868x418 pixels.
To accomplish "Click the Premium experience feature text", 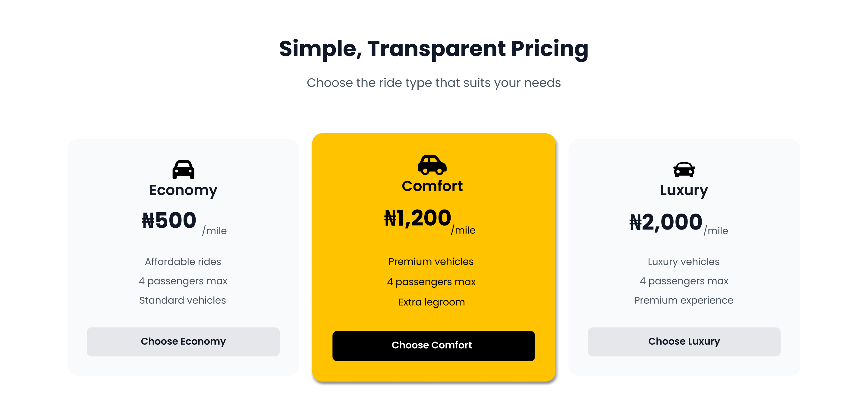I will click(x=683, y=300).
